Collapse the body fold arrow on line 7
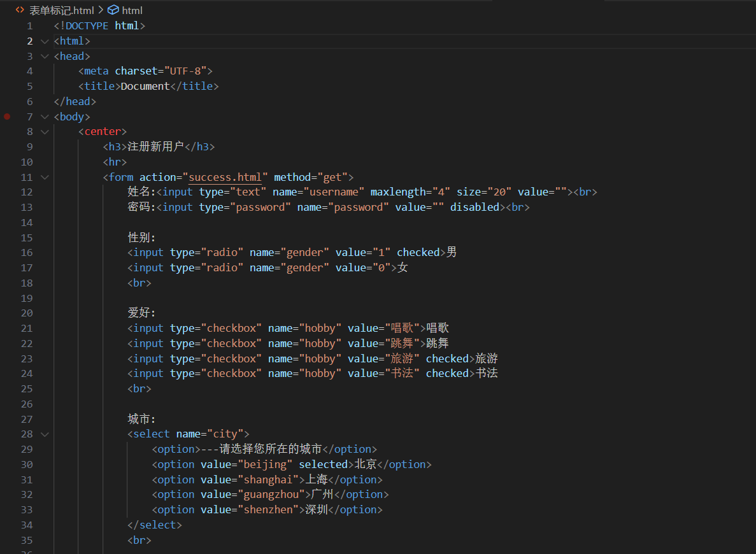The width and height of the screenshot is (756, 554). click(45, 117)
